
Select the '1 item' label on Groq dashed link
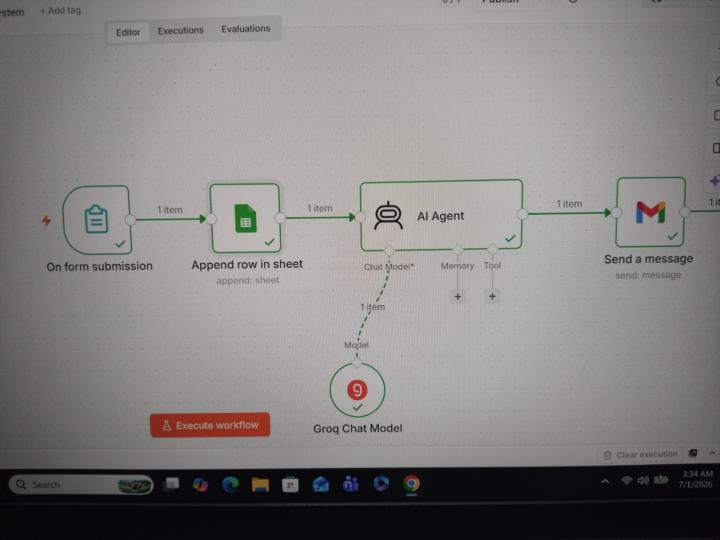372,307
